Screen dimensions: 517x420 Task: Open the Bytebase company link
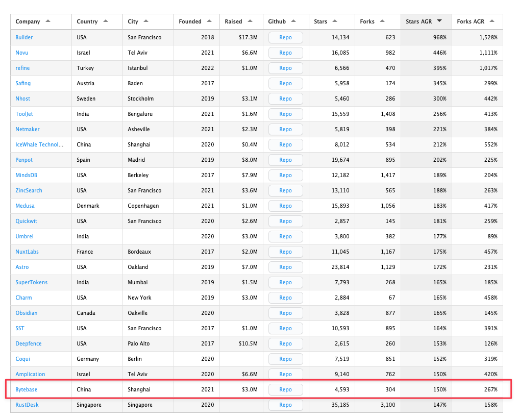27,389
